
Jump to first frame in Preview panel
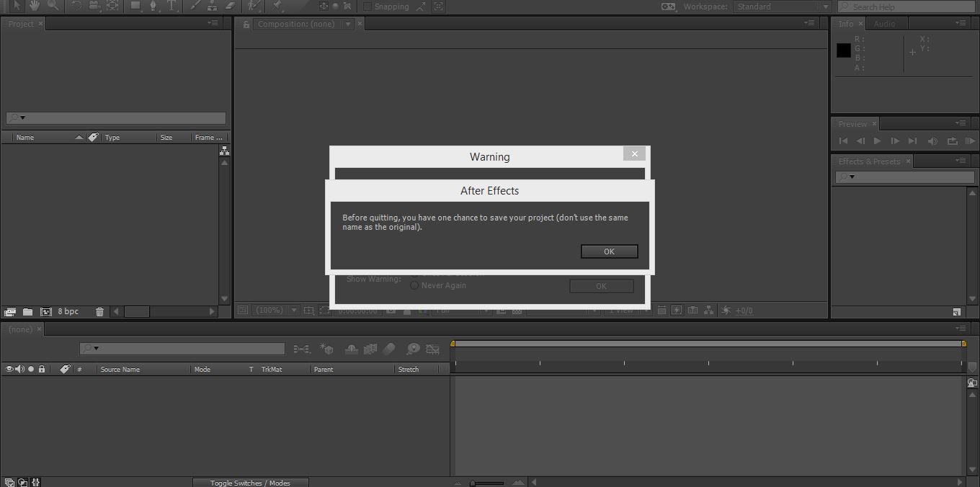843,141
